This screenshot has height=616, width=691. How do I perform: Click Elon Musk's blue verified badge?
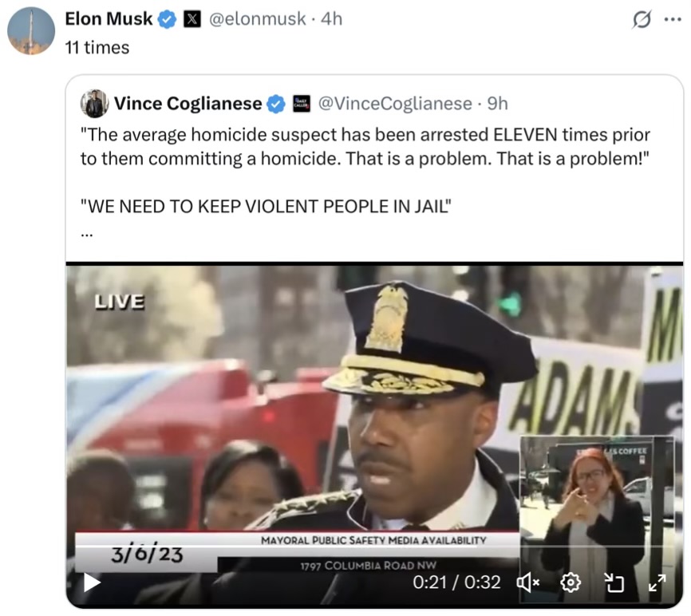pos(167,19)
